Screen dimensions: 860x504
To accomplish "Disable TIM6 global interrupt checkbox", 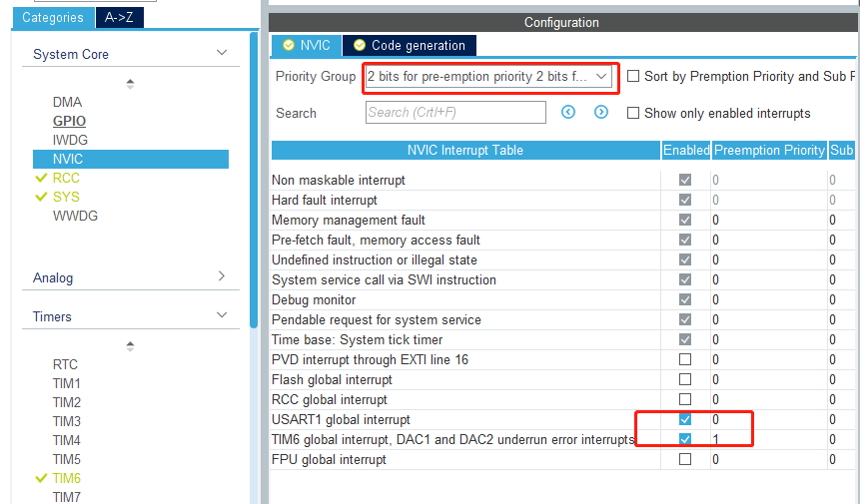I will point(685,439).
